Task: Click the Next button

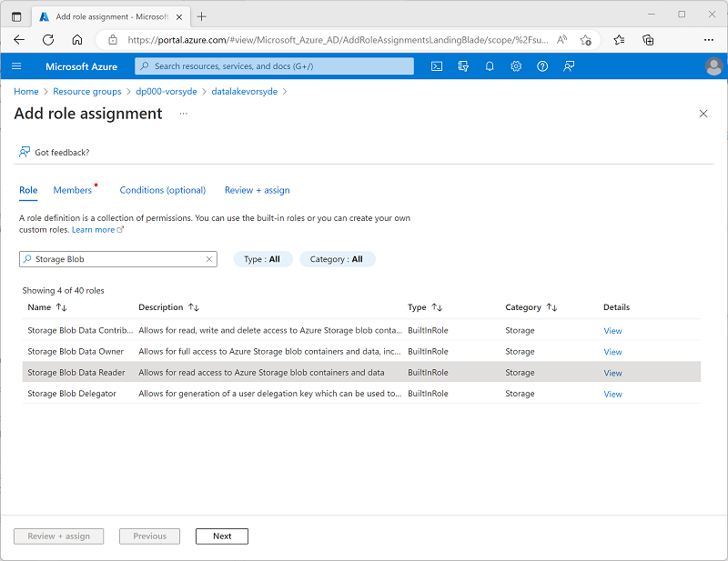Action: (x=222, y=536)
